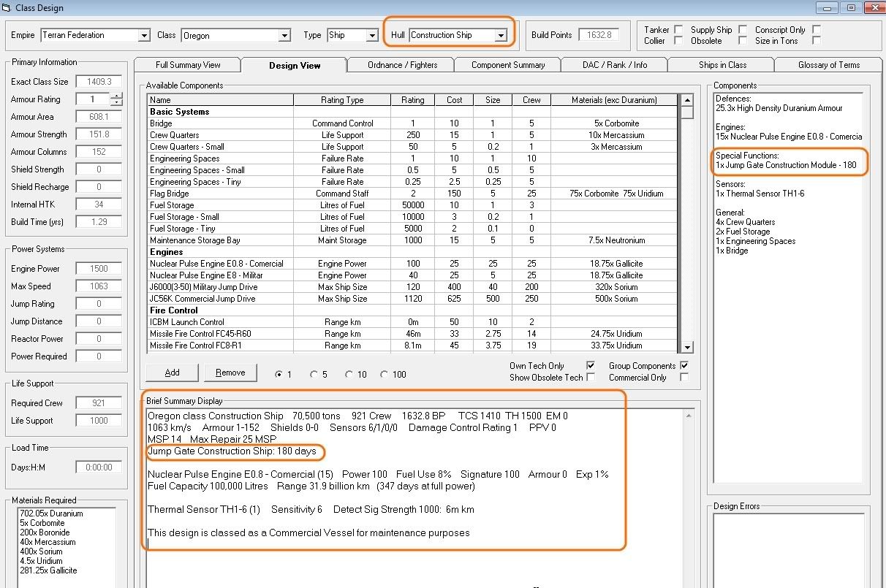This screenshot has width=886, height=588.
Task: Switch to the Full Summary View tab
Action: coord(188,65)
